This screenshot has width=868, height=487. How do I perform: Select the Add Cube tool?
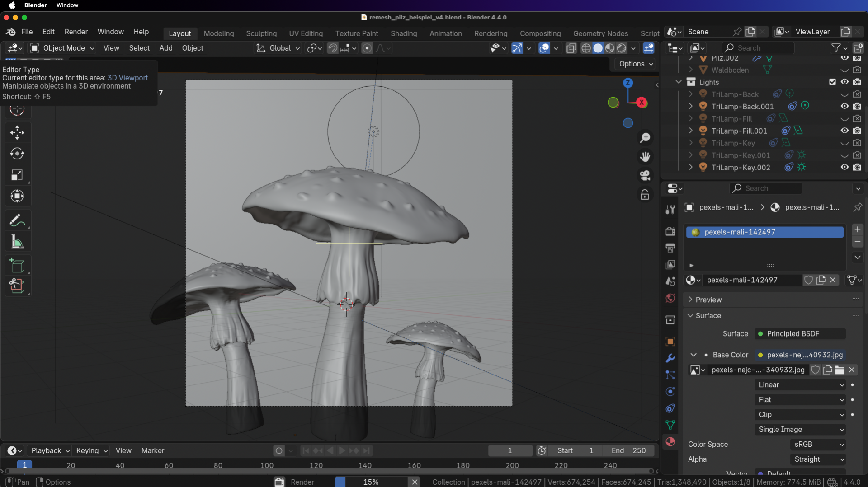(17, 266)
